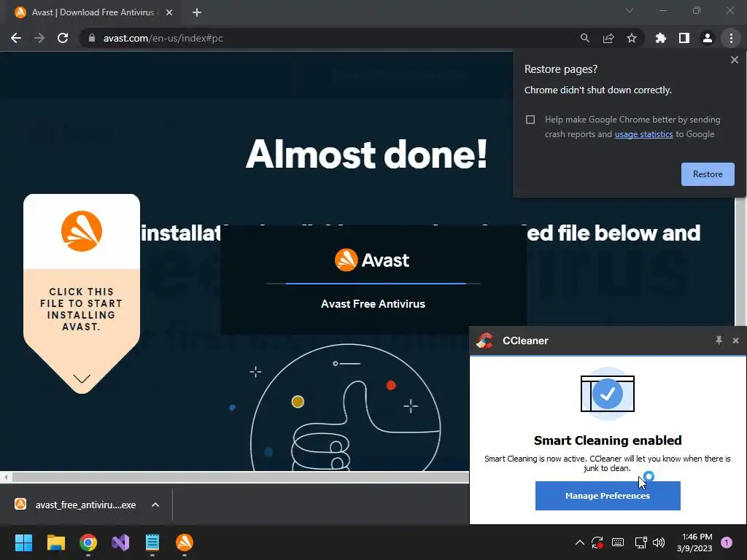The image size is (747, 560).
Task: Click the Avast installer splash logo
Action: [372, 260]
